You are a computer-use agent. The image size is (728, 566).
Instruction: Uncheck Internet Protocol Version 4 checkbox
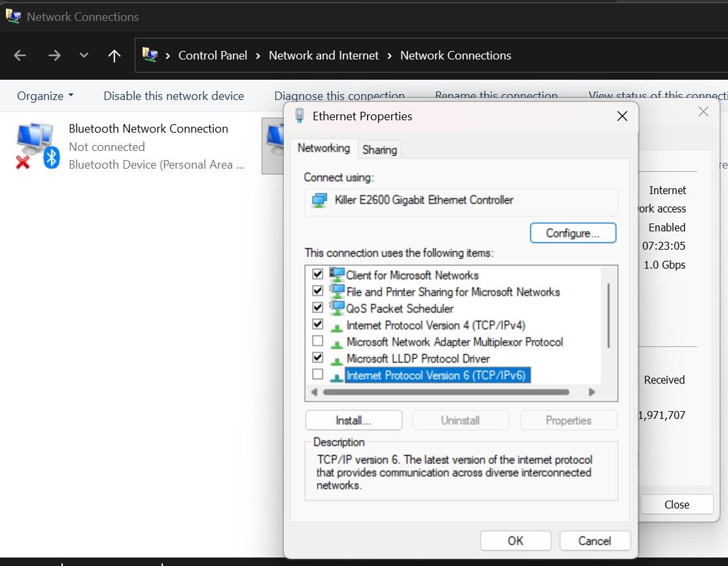click(x=318, y=324)
